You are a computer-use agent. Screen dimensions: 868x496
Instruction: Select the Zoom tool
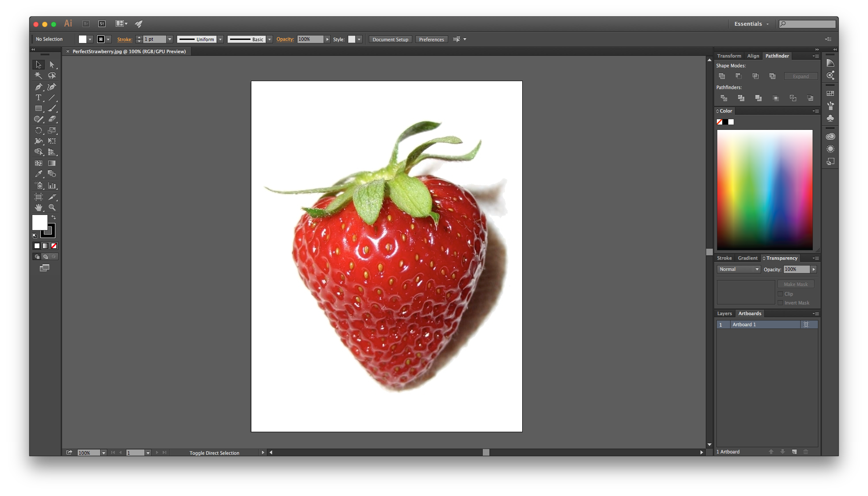(53, 207)
